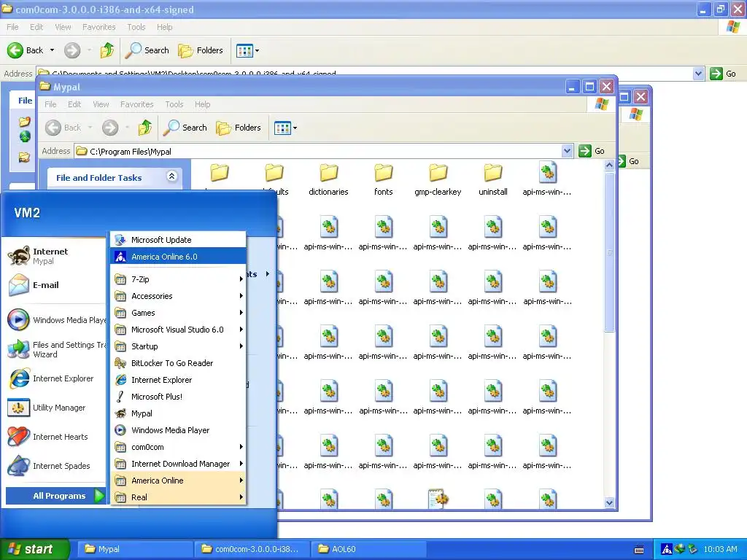
Task: Expand the com0com program group
Action: coord(178,447)
